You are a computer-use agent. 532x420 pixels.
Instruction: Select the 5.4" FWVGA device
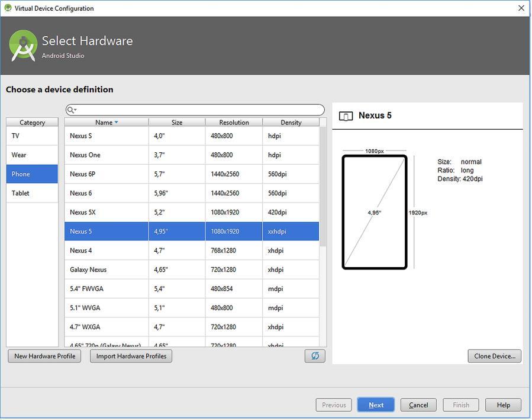[x=192, y=288]
